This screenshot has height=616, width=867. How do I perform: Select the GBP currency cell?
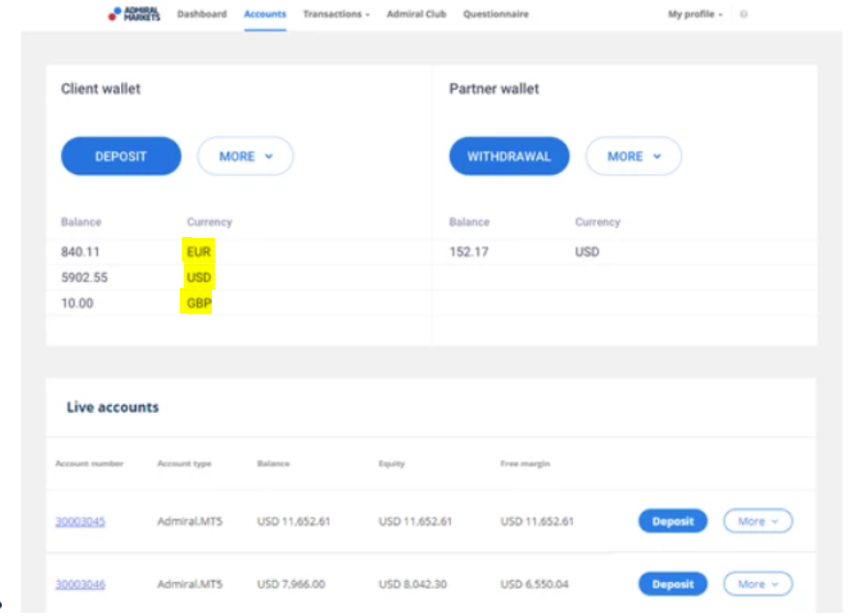pos(199,304)
